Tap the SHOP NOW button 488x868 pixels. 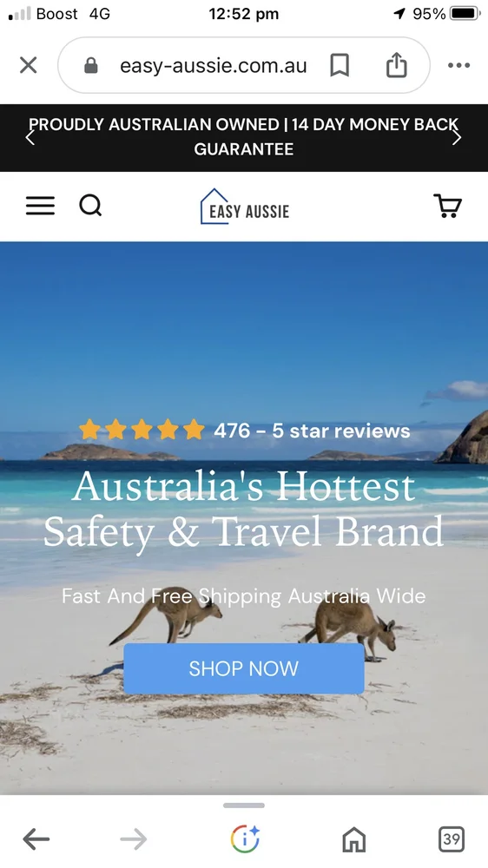tap(244, 668)
